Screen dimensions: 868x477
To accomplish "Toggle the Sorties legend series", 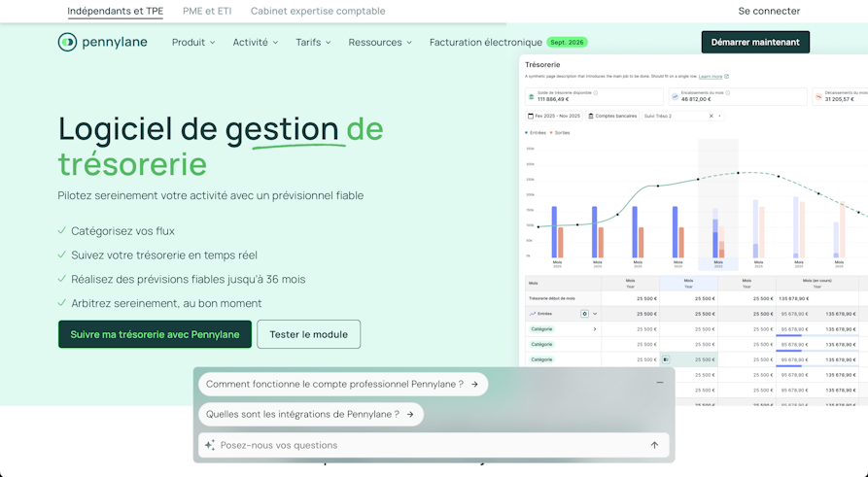I will tap(560, 133).
